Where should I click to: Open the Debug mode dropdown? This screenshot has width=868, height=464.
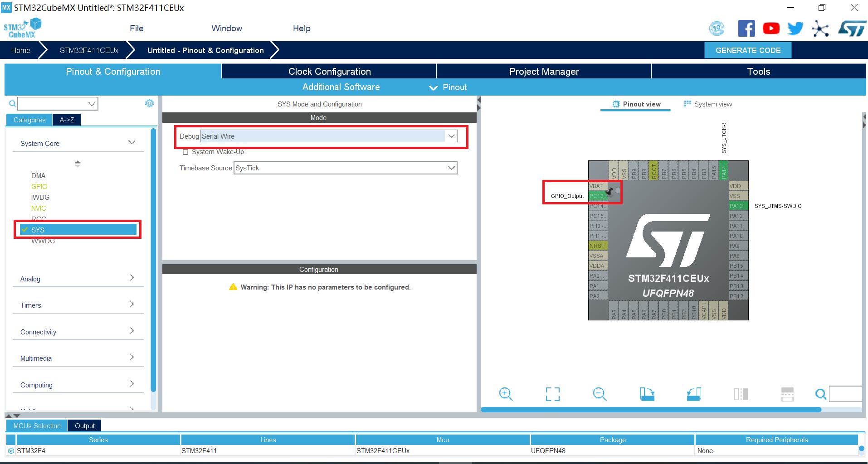click(451, 136)
